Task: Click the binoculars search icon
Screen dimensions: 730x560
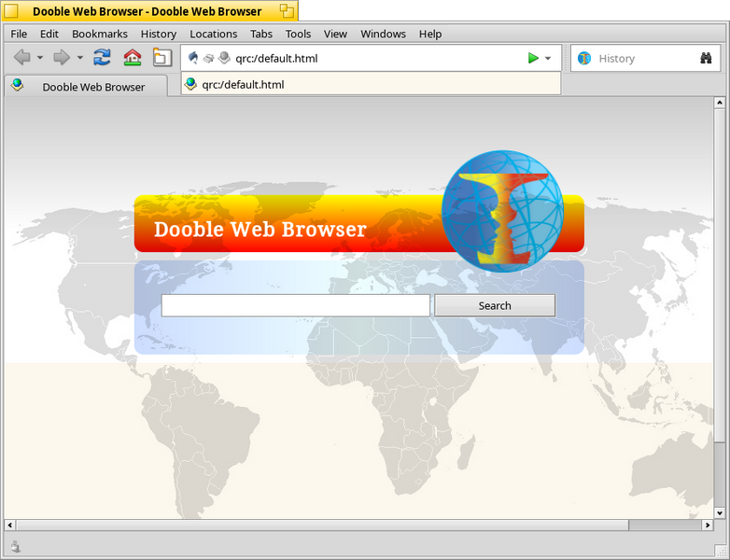Action: pyautogui.click(x=706, y=58)
